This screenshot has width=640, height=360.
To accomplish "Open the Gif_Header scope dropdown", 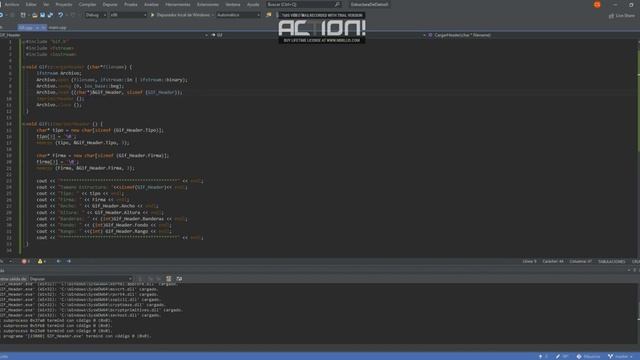I will [x=104, y=35].
